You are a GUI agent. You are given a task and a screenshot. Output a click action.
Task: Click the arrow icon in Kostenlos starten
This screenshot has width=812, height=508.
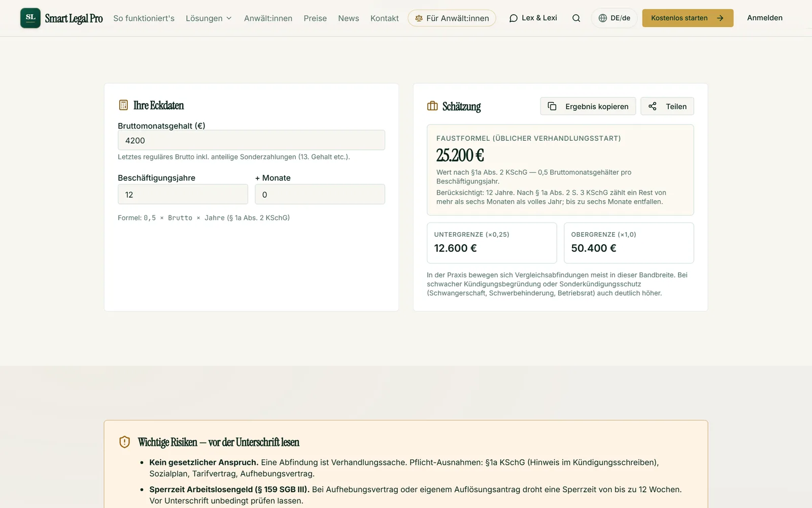click(720, 18)
